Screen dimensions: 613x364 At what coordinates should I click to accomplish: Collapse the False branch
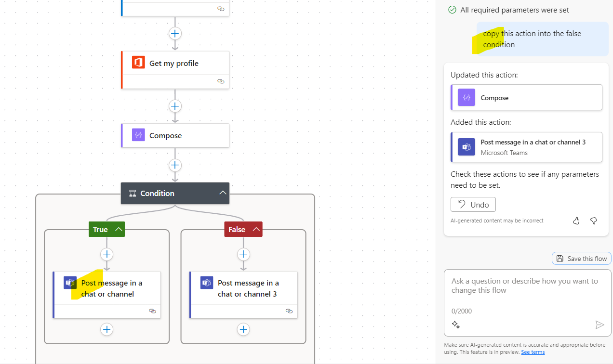pos(256,230)
